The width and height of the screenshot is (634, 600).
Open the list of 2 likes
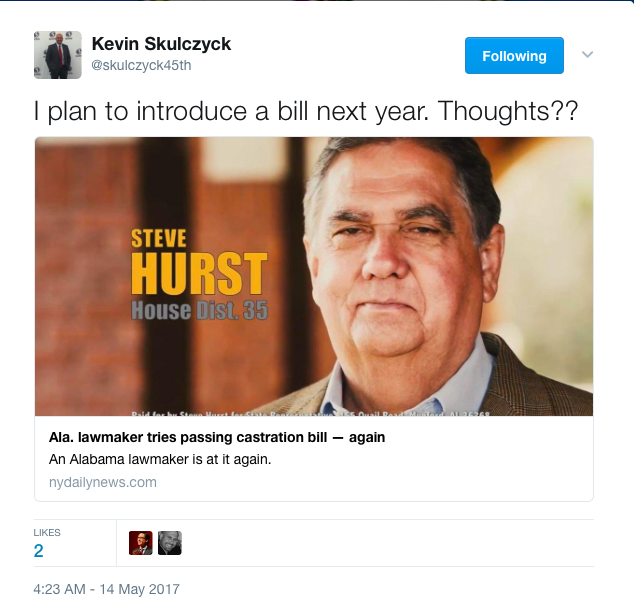coord(38,551)
